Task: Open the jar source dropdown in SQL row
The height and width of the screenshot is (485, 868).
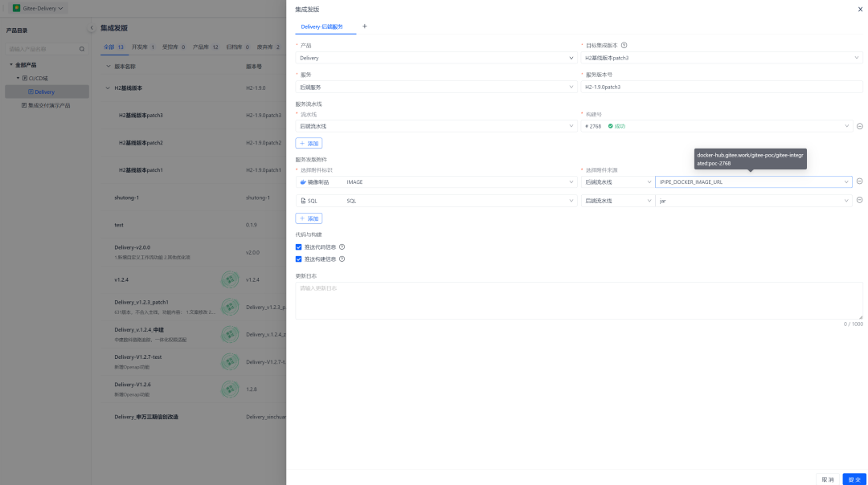Action: (x=753, y=201)
